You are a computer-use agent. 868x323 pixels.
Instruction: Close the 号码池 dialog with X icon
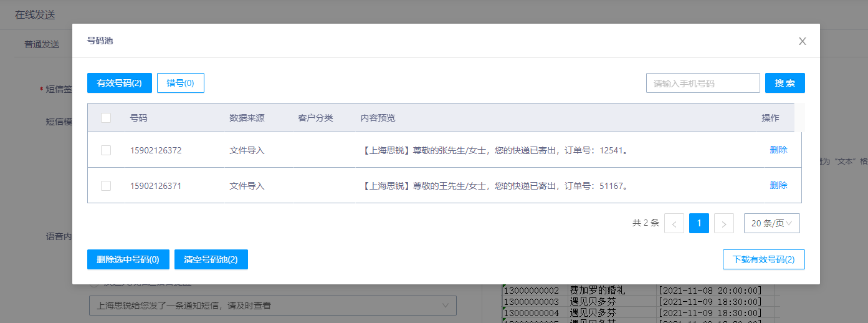pyautogui.click(x=802, y=41)
